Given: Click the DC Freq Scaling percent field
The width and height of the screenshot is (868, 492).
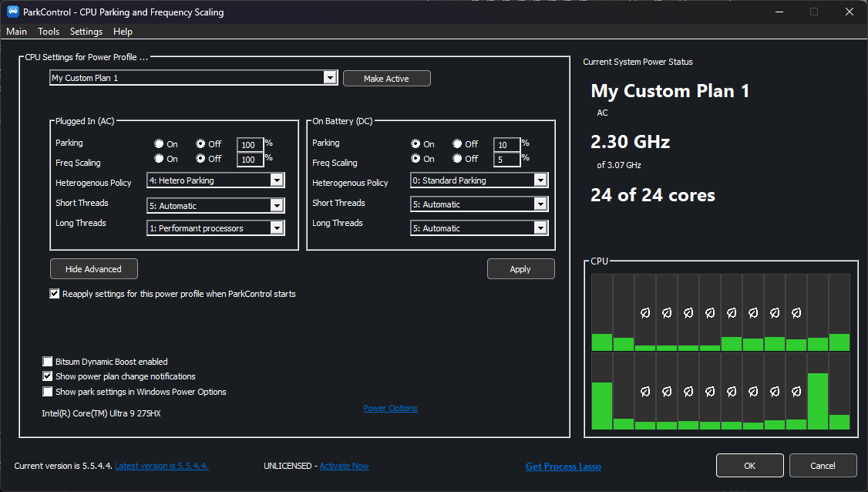Looking at the screenshot, I should click(x=506, y=160).
